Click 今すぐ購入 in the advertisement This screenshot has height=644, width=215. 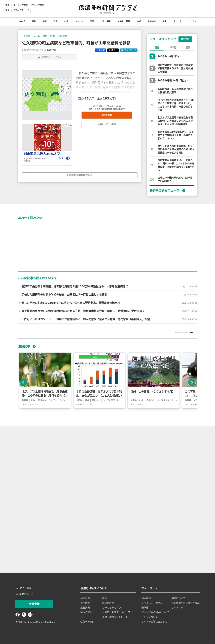coord(64,158)
